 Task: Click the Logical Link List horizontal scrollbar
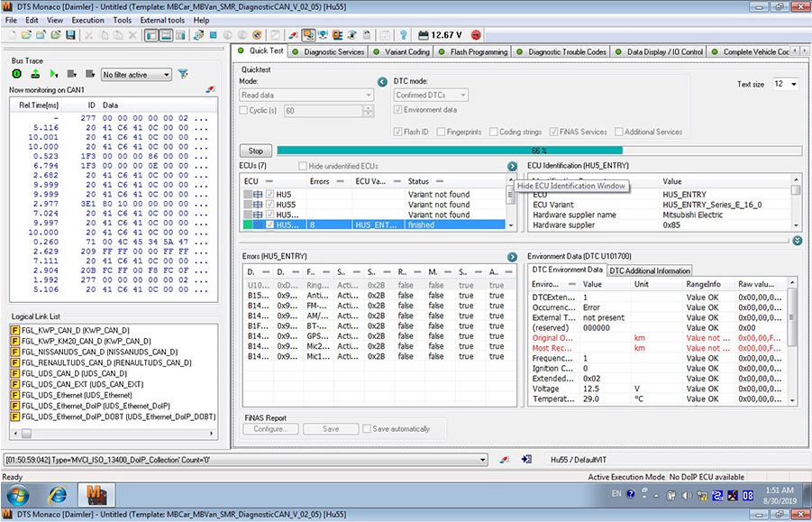(114, 433)
